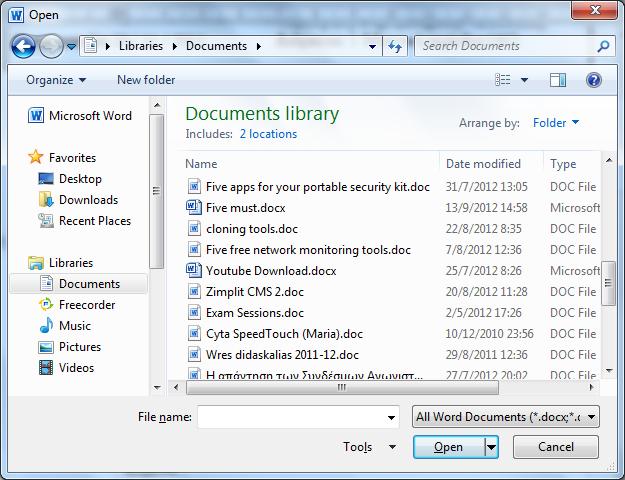Click the horizontal scrollbar thumb
This screenshot has height=480, width=625.
pyautogui.click(x=342, y=387)
